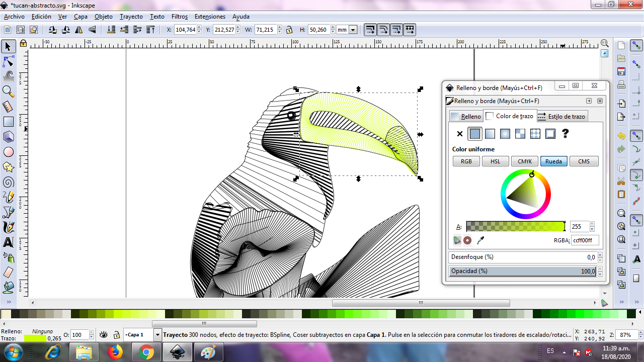
Task: Select the 3D Box tool
Action: [8, 137]
